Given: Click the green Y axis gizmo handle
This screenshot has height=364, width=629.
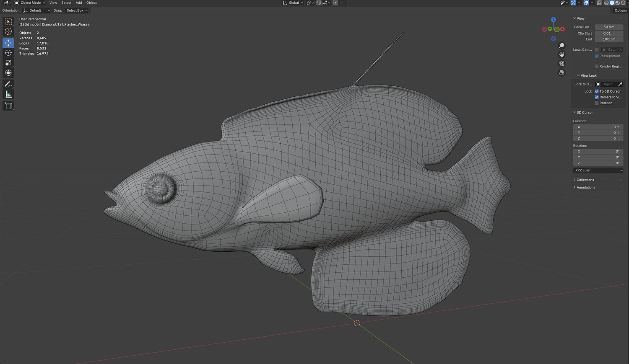Looking at the screenshot, I should tap(550, 29).
